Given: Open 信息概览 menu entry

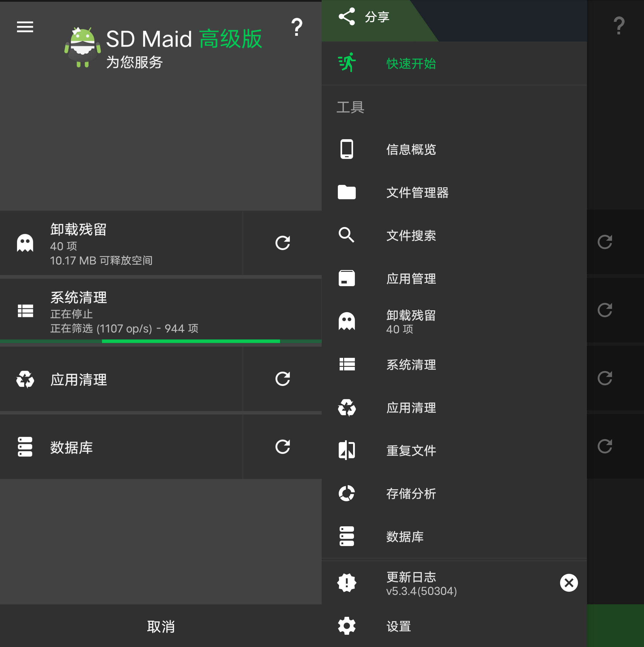Looking at the screenshot, I should (454, 149).
